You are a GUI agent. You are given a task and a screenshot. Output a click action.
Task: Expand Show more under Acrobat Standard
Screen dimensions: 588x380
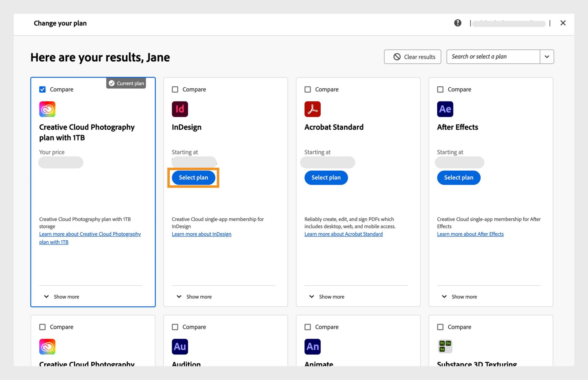point(327,297)
